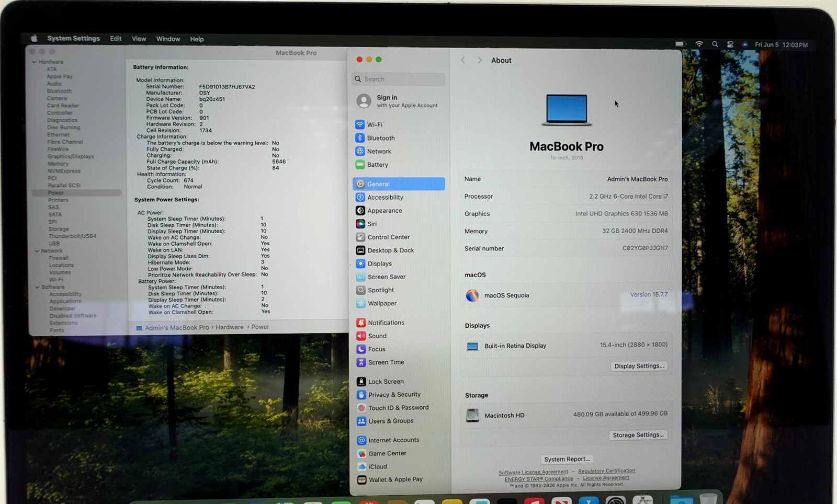Viewport: 837px width, 504px height.
Task: Click the Storage Settings button
Action: click(638, 435)
